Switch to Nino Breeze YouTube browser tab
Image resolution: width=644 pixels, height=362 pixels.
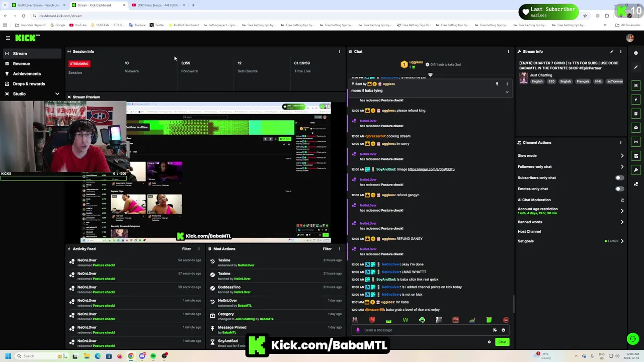tap(158, 5)
